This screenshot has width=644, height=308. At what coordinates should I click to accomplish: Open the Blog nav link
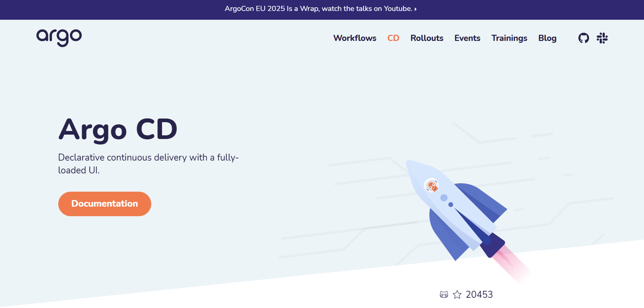click(547, 38)
